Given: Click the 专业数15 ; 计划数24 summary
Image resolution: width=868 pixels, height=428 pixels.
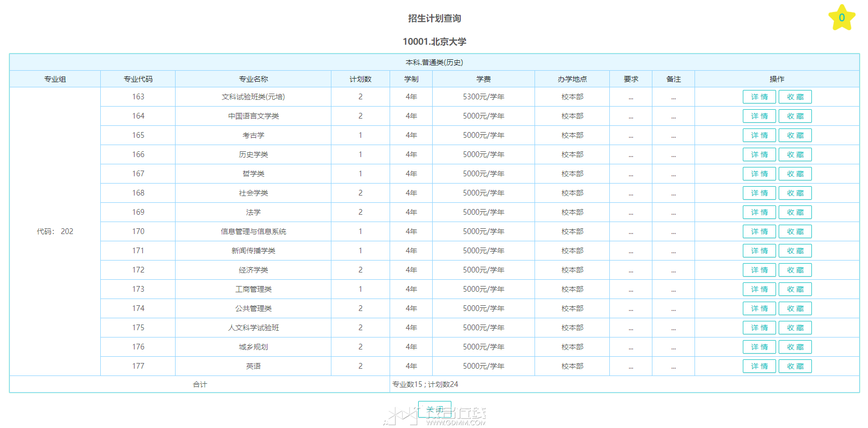Looking at the screenshot, I should coord(425,384).
